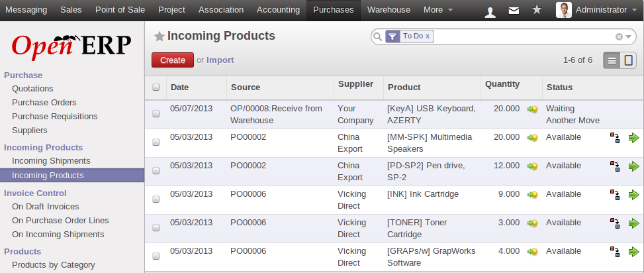Click split quantity icon on USB Keyboard row
Image resolution: width=644 pixels, height=273 pixels.
532,109
